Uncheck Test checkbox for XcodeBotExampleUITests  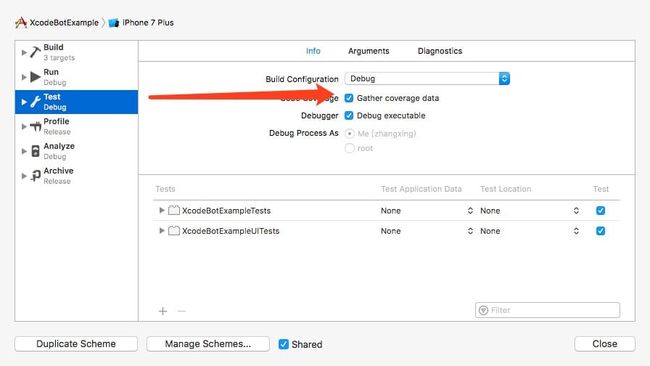click(600, 231)
